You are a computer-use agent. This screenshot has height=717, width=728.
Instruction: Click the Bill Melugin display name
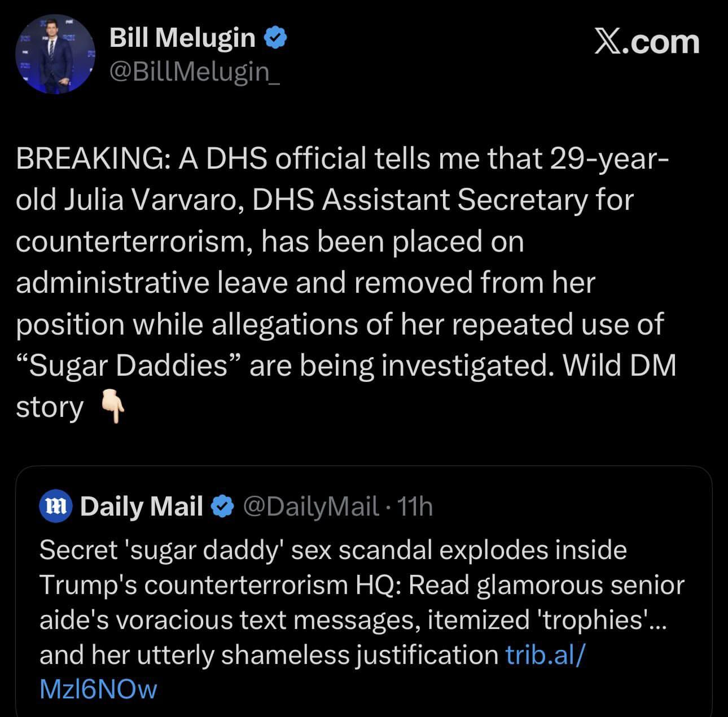coord(182,38)
